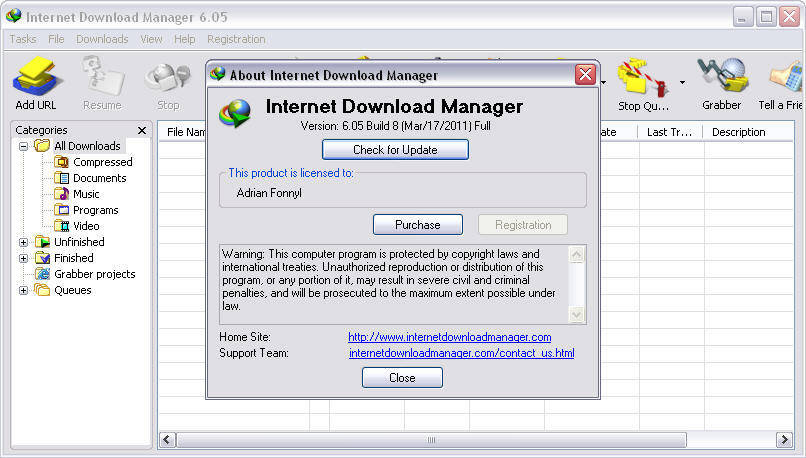Screen dimensions: 806x458
Task: Click the Finished folder icon
Action: [x=42, y=258]
